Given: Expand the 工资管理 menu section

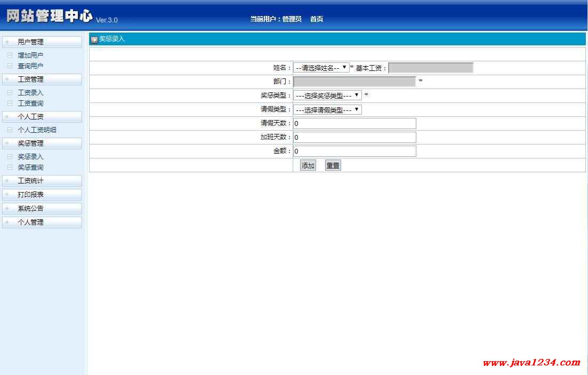Looking at the screenshot, I should point(42,79).
